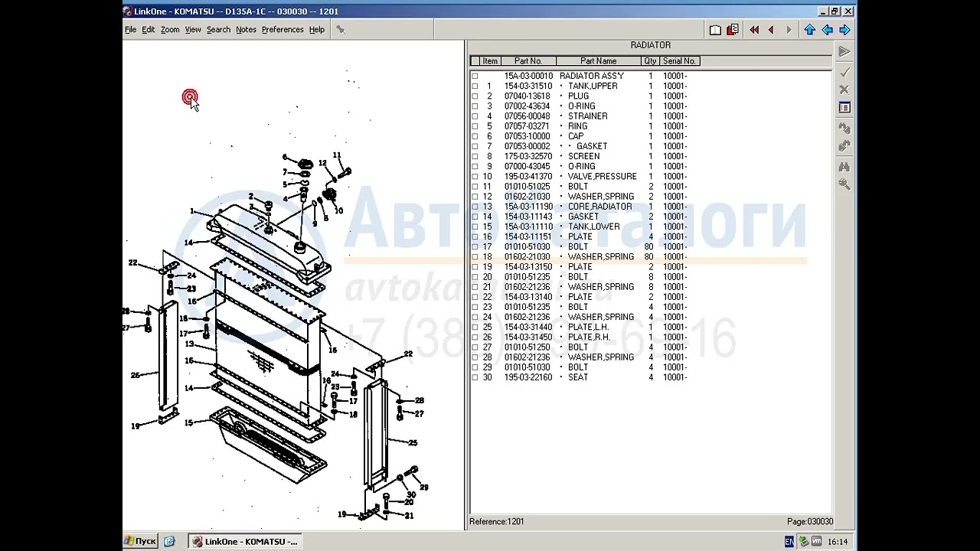This screenshot has width=980, height=551.
Task: Tick checkbox for item 25 PLATE,L.H.
Action: pos(475,328)
